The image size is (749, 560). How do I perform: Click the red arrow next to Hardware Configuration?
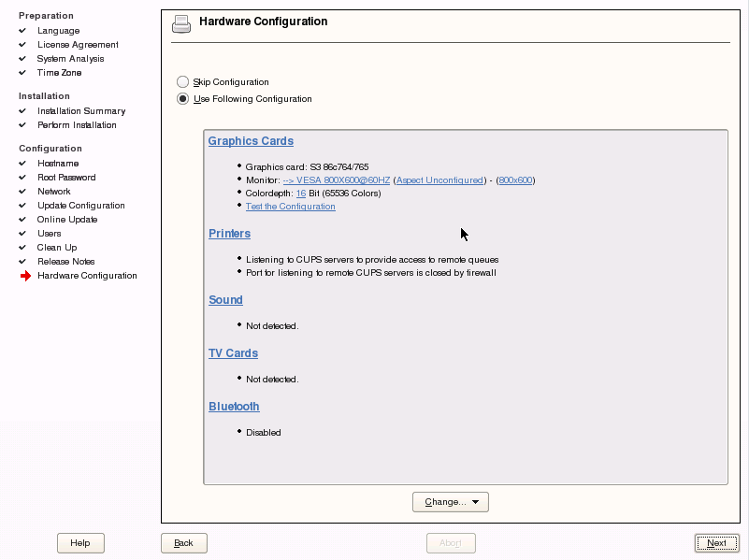pyautogui.click(x=25, y=276)
